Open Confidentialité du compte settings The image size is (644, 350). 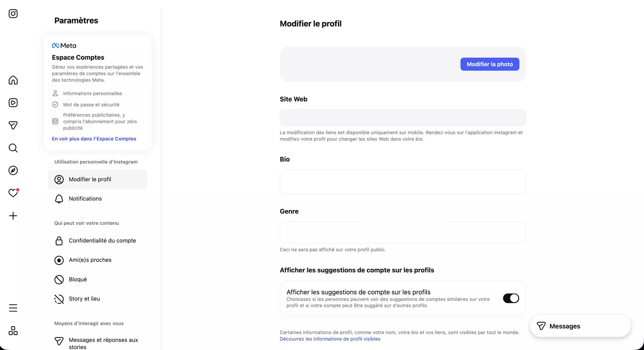[x=102, y=241]
